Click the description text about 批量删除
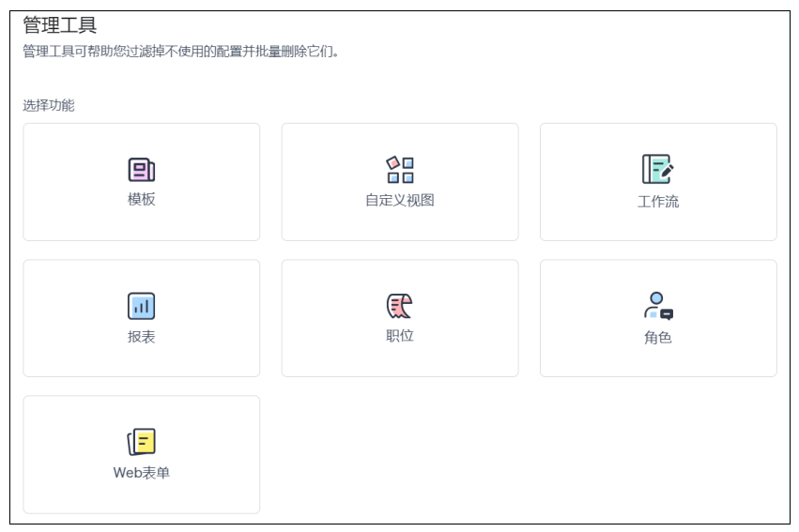 point(180,52)
